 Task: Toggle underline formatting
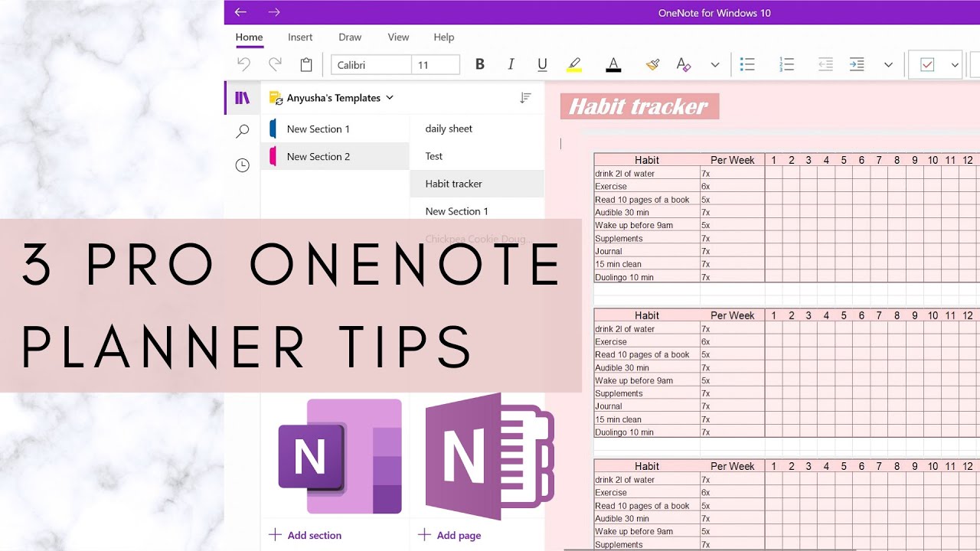point(542,65)
